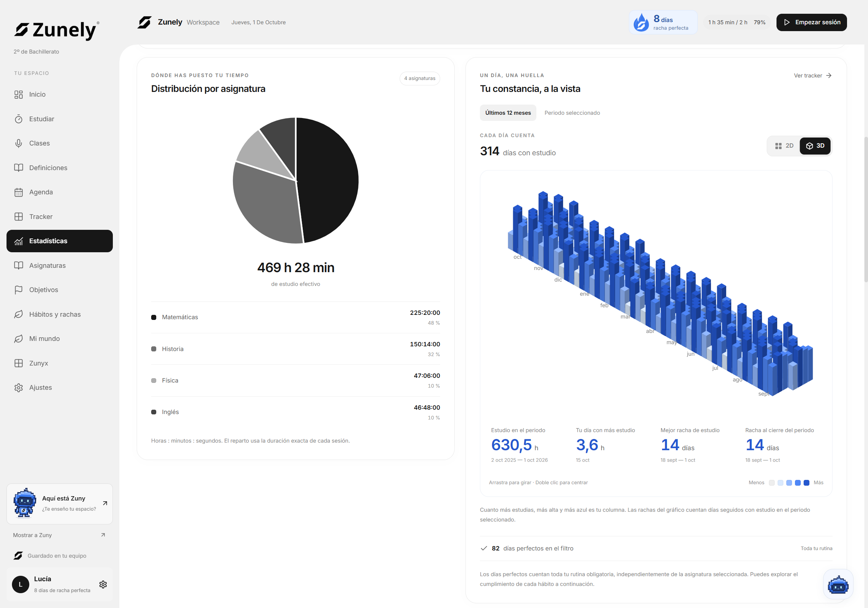Open the Agenda calendar icon
Screen dimensions: 868x608
pyautogui.click(x=18, y=192)
